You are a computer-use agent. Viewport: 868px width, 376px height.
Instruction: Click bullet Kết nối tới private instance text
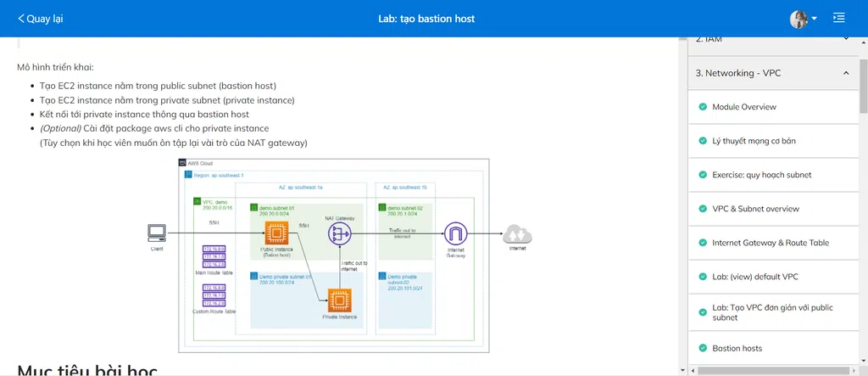pos(144,115)
